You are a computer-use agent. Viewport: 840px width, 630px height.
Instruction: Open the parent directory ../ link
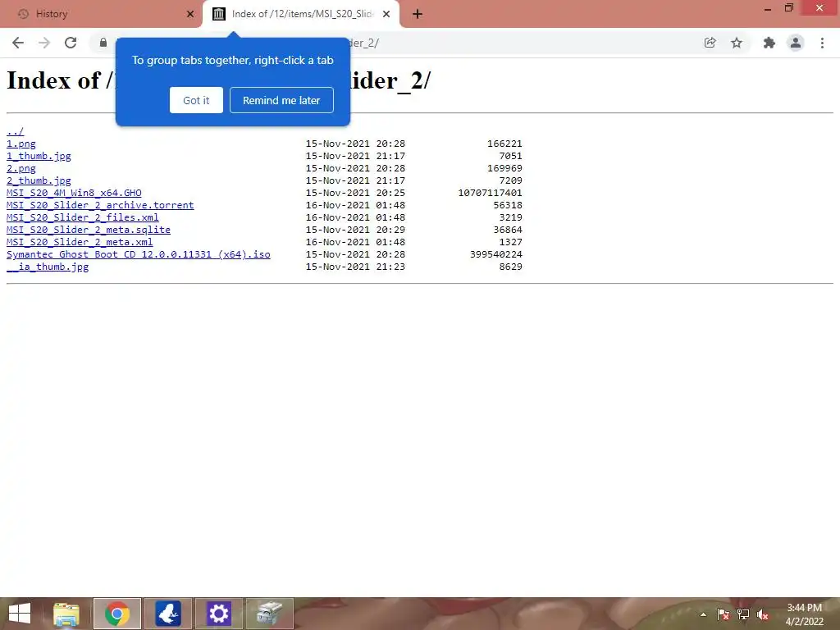(x=15, y=131)
